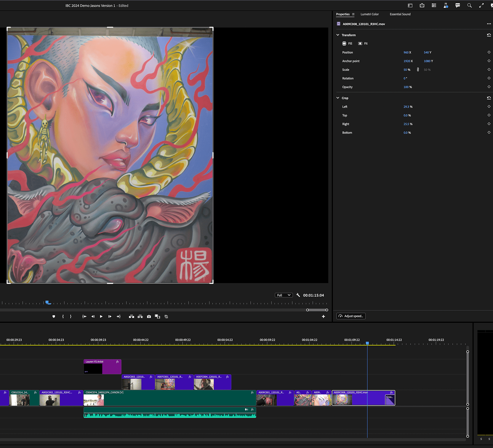This screenshot has width=493, height=448.
Task: Switch to the Essential Sound tab
Action: 400,14
